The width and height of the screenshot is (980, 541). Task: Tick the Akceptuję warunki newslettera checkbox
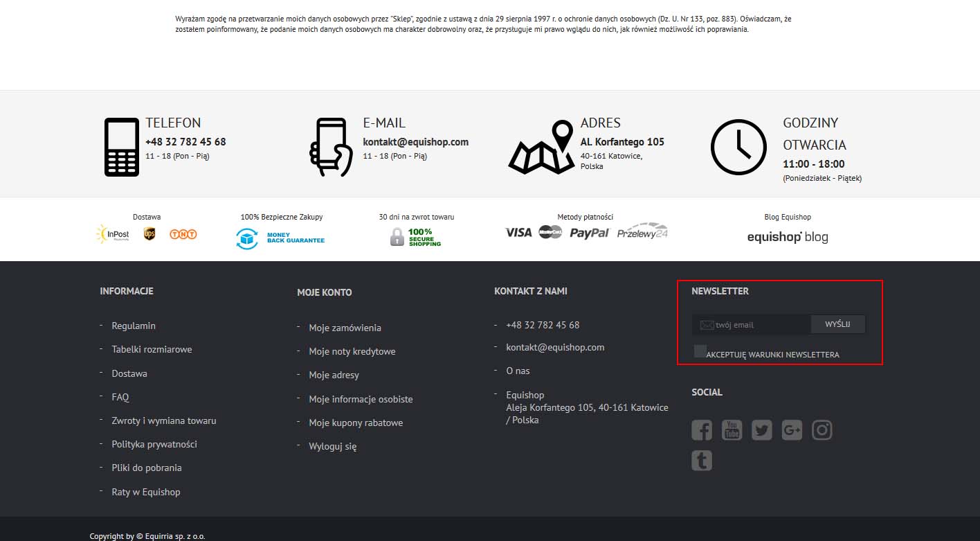tap(700, 351)
